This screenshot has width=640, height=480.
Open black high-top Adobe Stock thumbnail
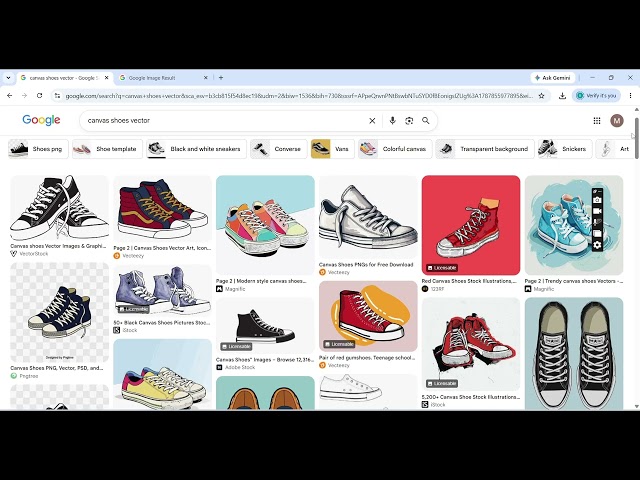[x=265, y=325]
